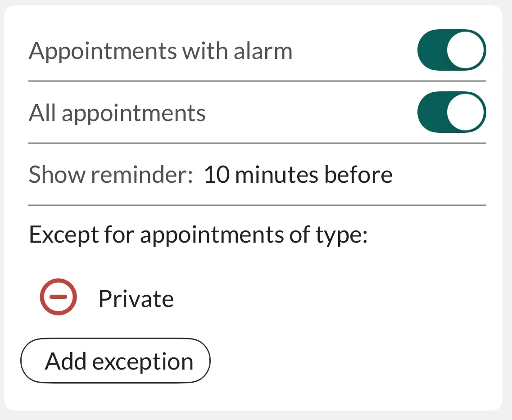Remove the Private exception with the red minus icon

click(x=59, y=296)
